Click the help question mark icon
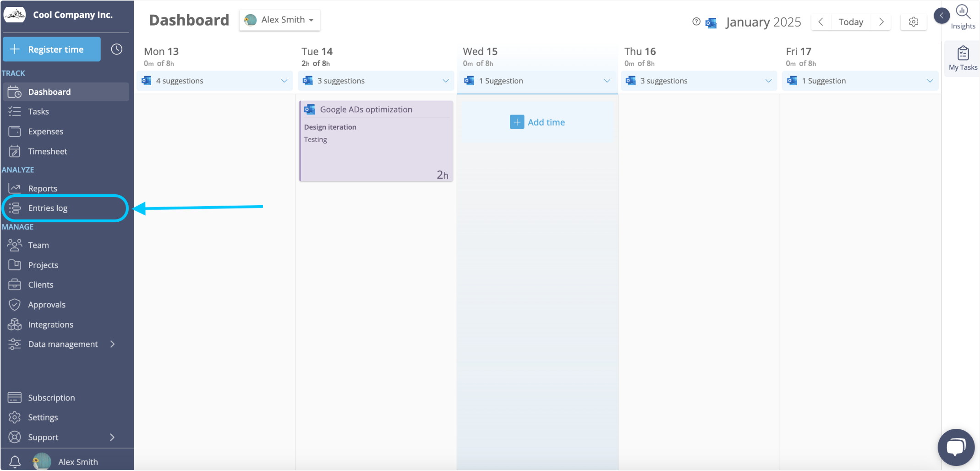Screen dimensions: 980x471 (696, 22)
